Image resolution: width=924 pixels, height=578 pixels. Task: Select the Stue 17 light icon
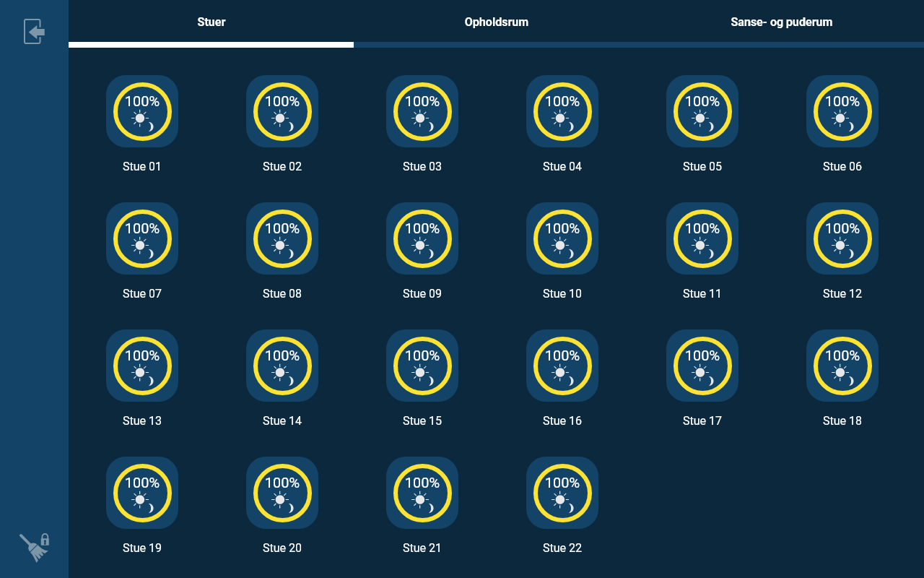coord(702,366)
